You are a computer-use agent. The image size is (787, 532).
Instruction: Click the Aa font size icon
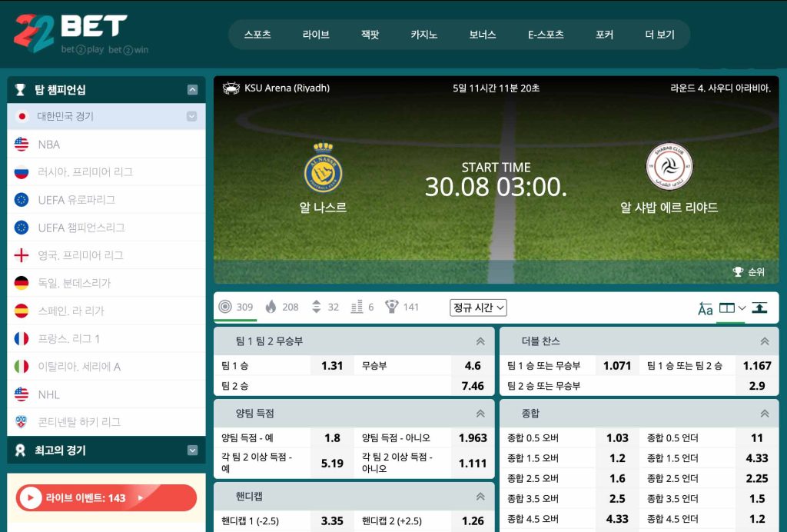[706, 308]
